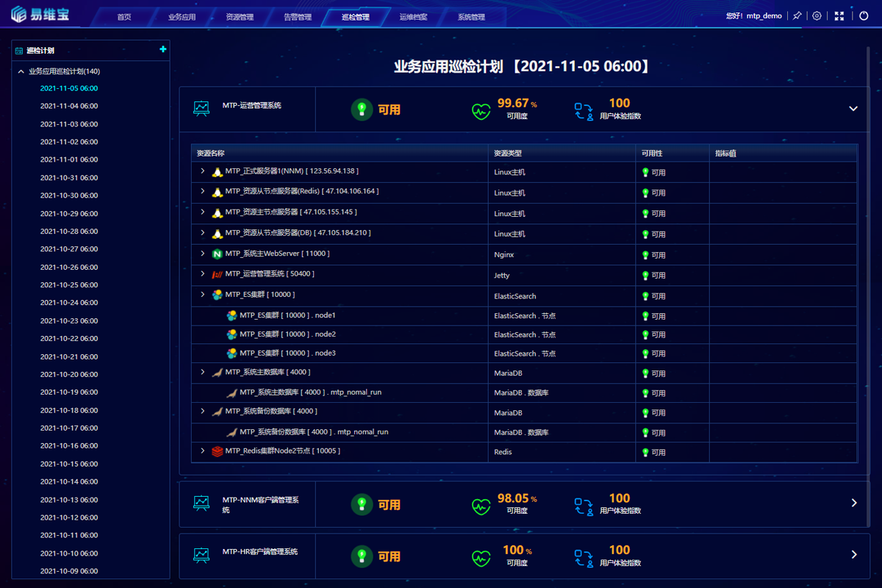Click the heartbeat icon showing 98.05% availability
The height and width of the screenshot is (588, 882).
tap(481, 506)
